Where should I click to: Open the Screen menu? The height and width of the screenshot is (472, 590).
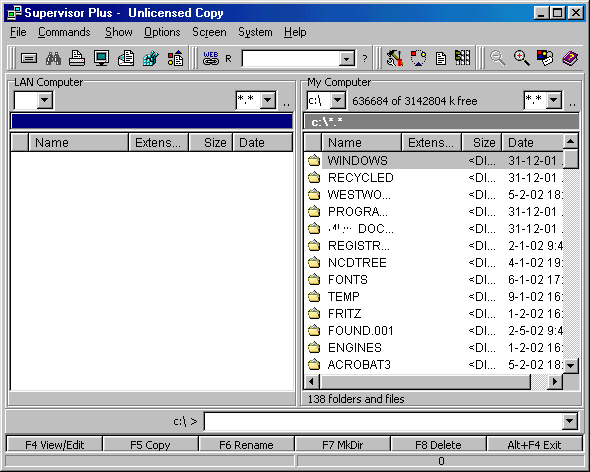point(209,32)
